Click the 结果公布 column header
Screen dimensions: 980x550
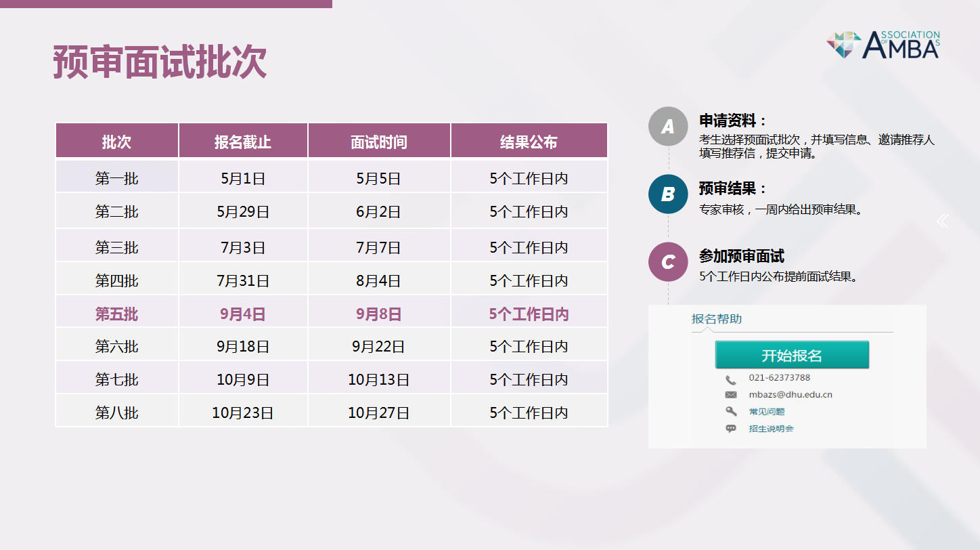coord(529,142)
